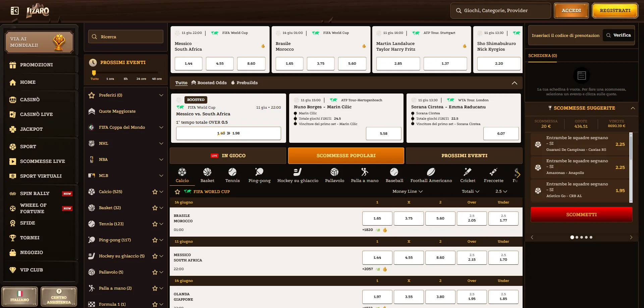
Task: Expand NBA category chevron
Action: (161, 160)
